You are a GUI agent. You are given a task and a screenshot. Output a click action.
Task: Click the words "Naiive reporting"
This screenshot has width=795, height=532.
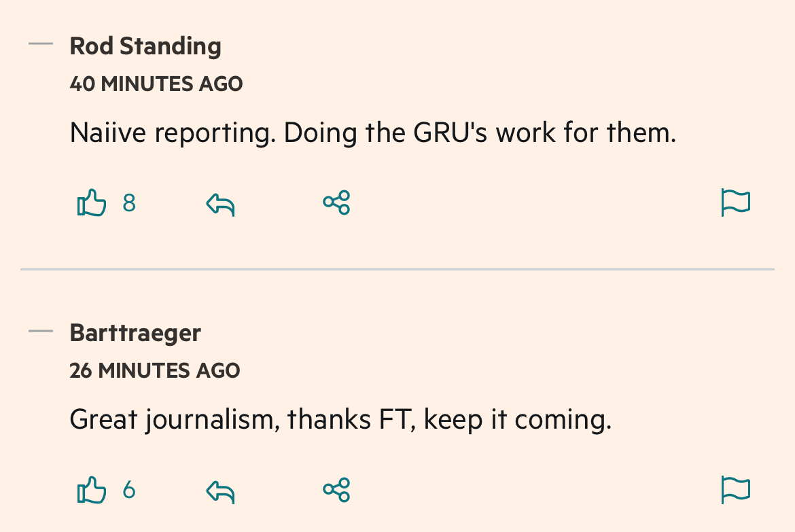coord(173,132)
